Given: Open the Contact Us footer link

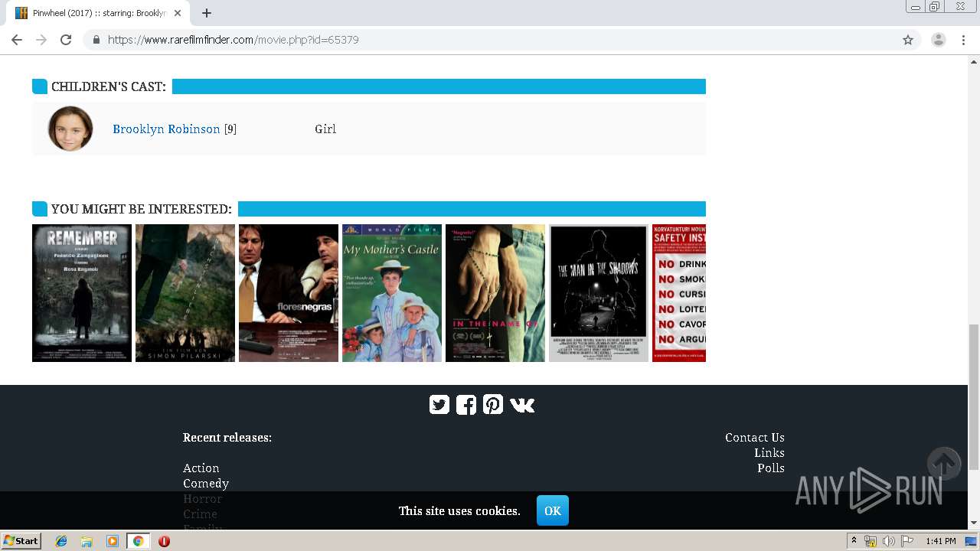Looking at the screenshot, I should 755,438.
